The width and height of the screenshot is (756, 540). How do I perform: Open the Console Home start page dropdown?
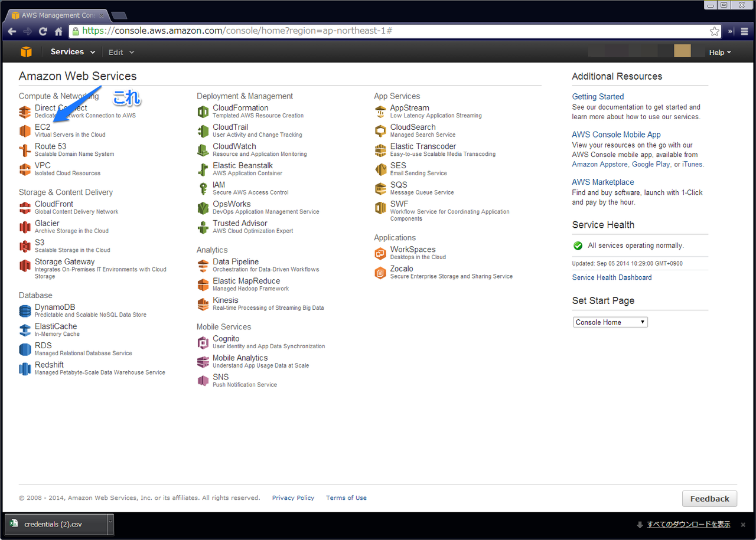coord(610,322)
